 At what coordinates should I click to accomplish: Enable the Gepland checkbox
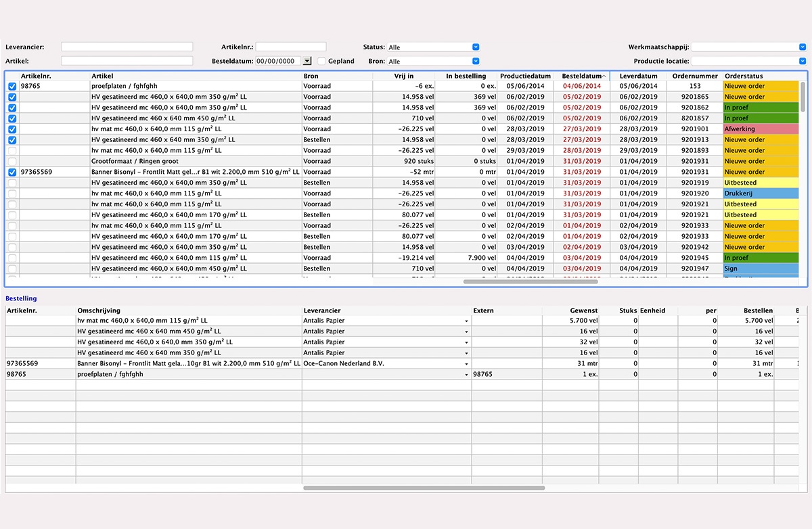321,61
